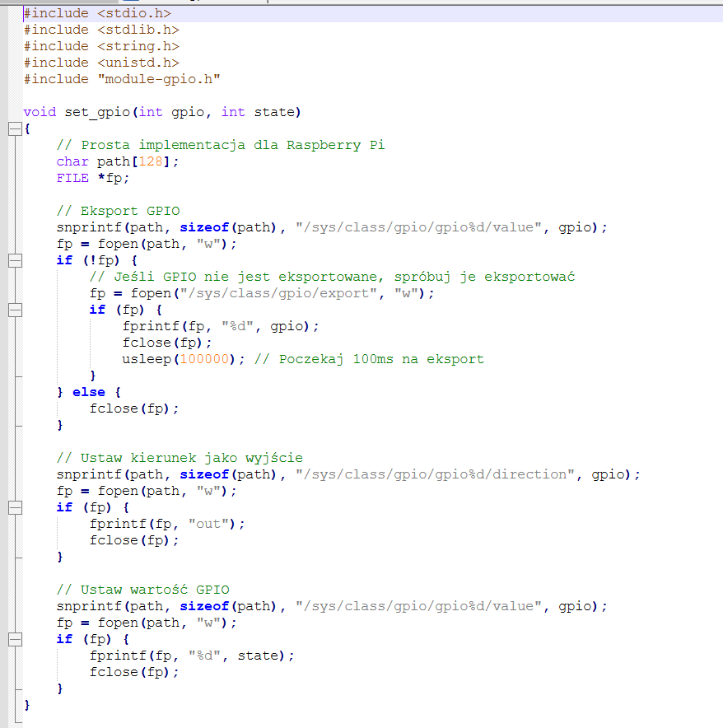This screenshot has width=723, height=728.
Task: Click the FILE *fp declaration
Action: tap(93, 178)
